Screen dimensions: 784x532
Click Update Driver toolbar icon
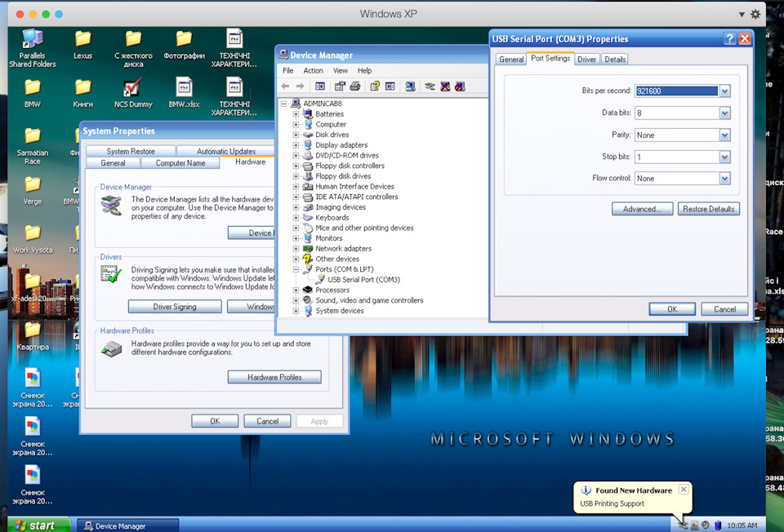(x=430, y=86)
